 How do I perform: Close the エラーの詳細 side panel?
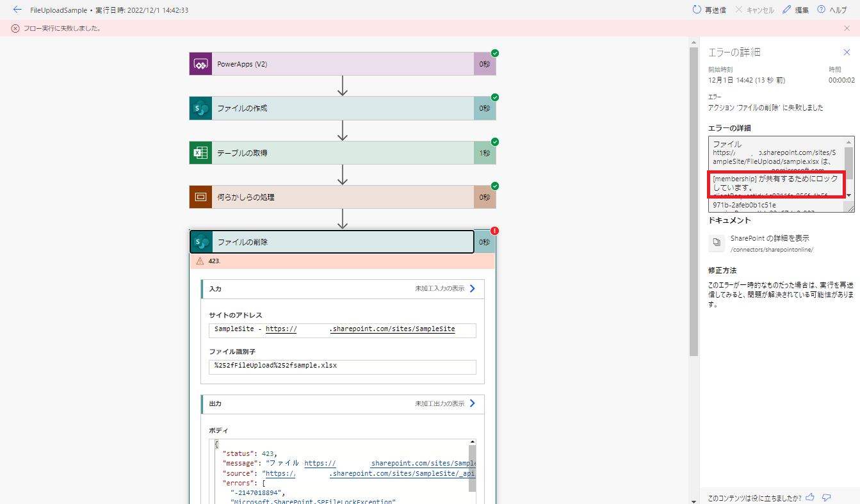click(x=847, y=53)
